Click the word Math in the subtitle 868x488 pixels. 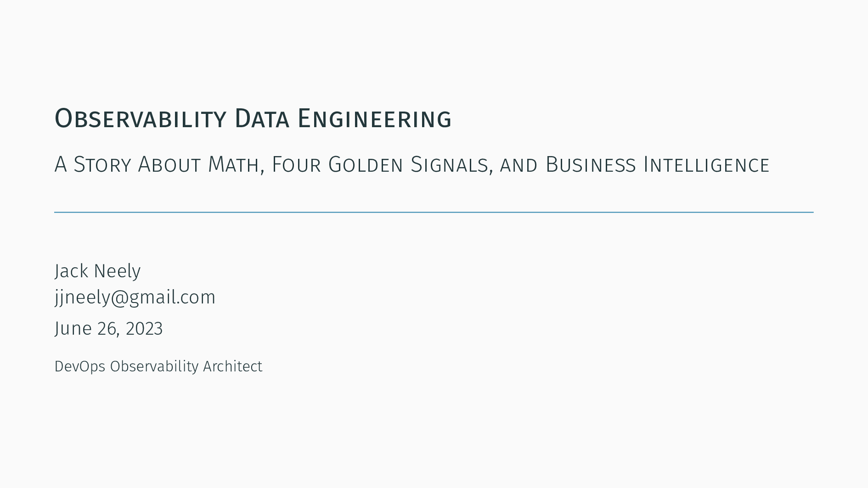pyautogui.click(x=233, y=164)
